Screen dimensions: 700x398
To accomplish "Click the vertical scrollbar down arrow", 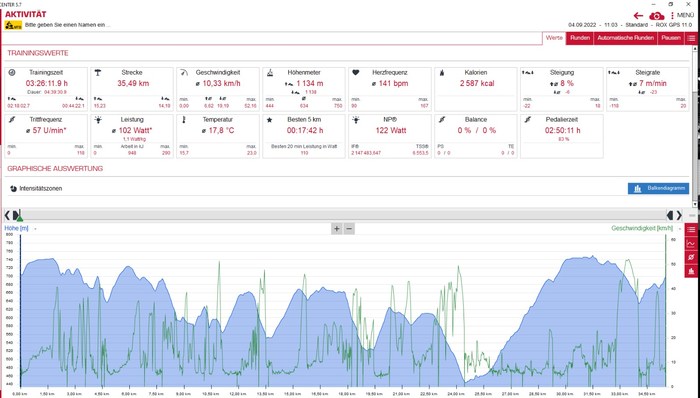I will [694, 204].
